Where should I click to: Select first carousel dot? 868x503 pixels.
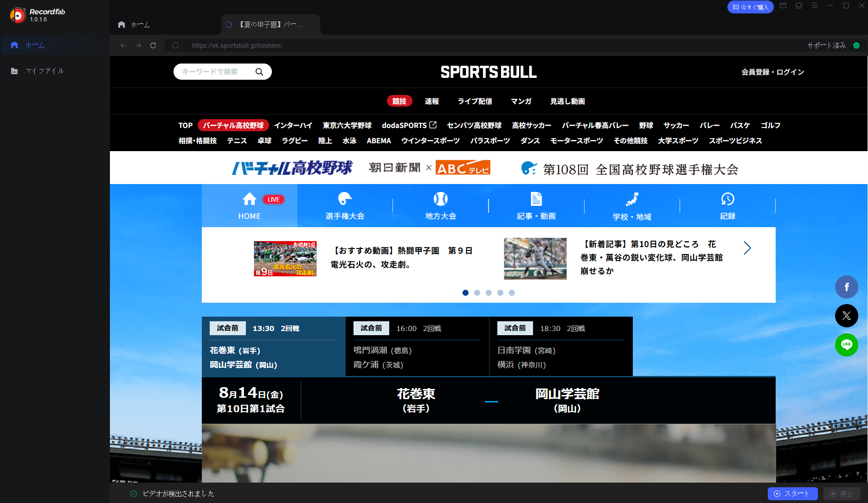pyautogui.click(x=465, y=293)
